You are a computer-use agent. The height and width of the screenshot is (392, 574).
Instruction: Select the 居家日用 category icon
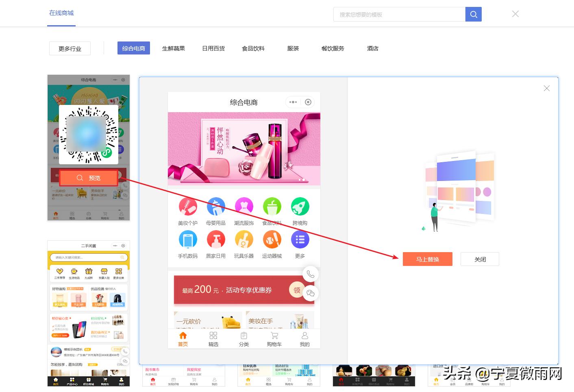216,240
